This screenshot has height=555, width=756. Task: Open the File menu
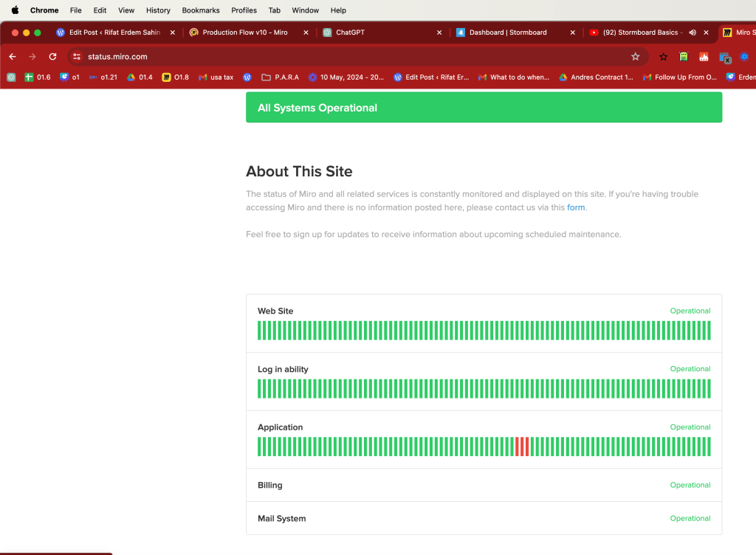(76, 10)
